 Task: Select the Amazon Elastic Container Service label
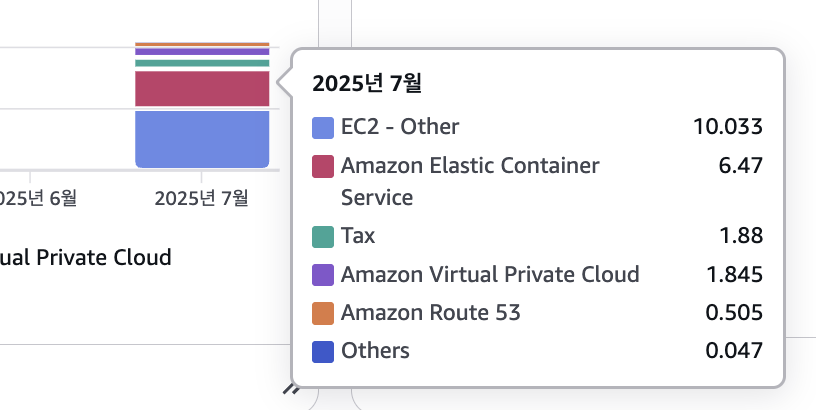click(x=470, y=182)
